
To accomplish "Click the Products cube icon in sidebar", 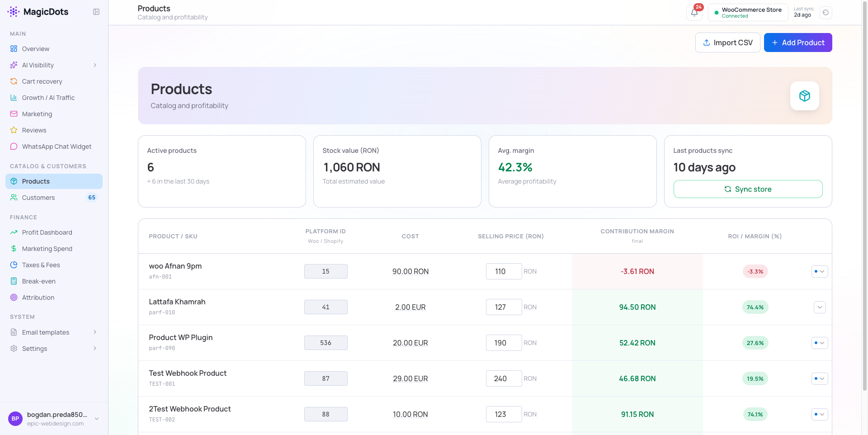I will 14,181.
